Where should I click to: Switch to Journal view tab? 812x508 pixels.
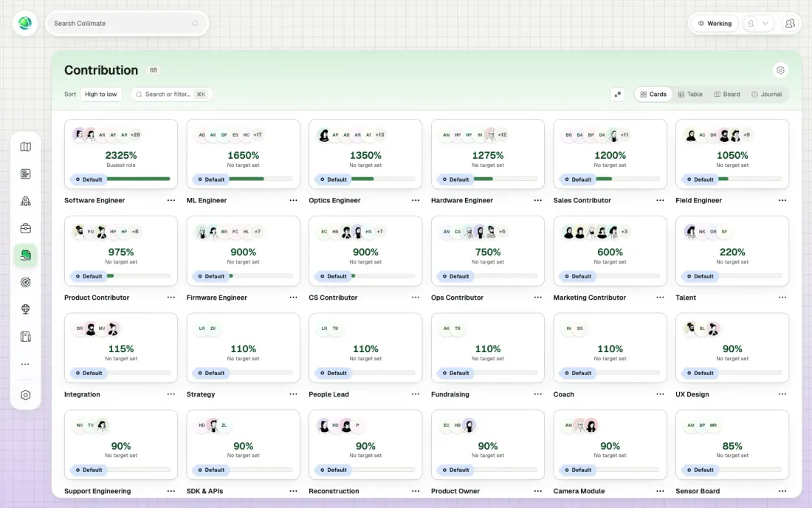[766, 95]
